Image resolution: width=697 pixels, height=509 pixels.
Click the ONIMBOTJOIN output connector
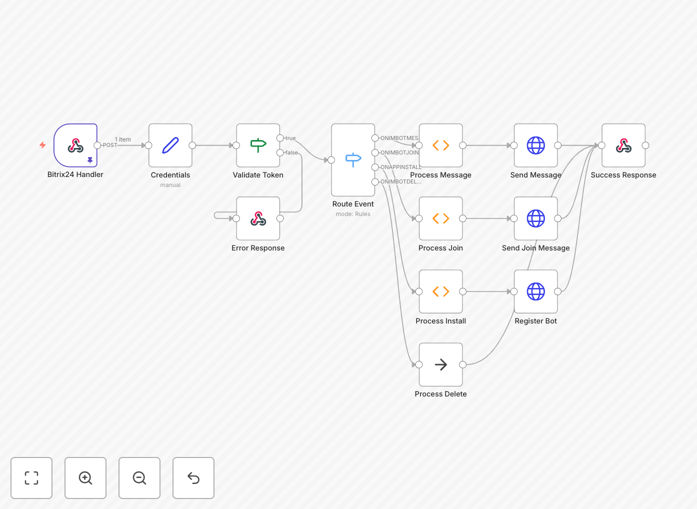[x=375, y=153]
